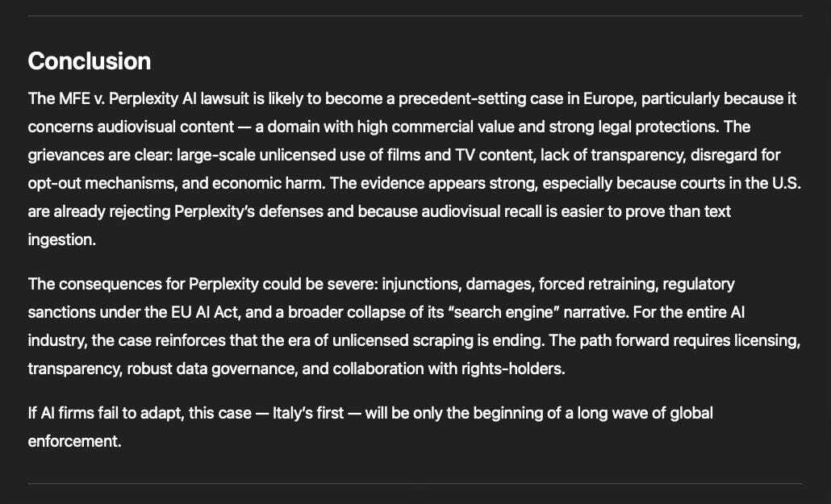Image resolution: width=831 pixels, height=504 pixels.
Task: Click the word 'enforcement.' in last paragraph
Action: (75, 441)
